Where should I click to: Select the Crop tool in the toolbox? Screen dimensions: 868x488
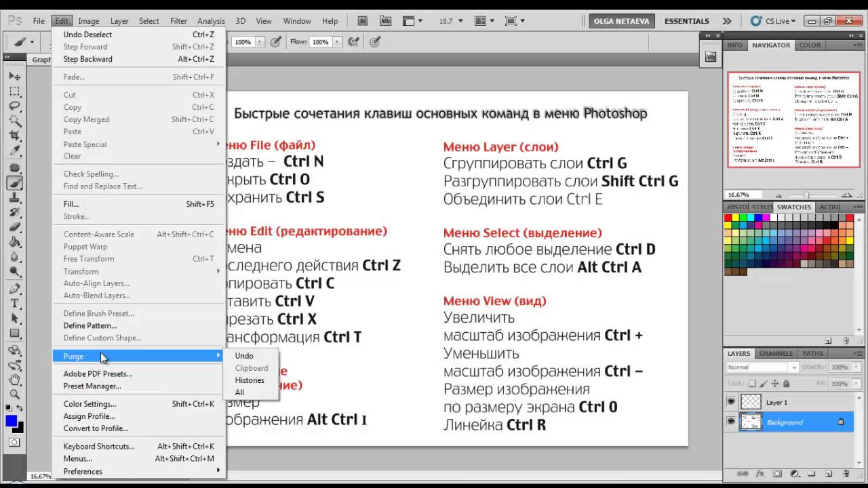point(14,136)
